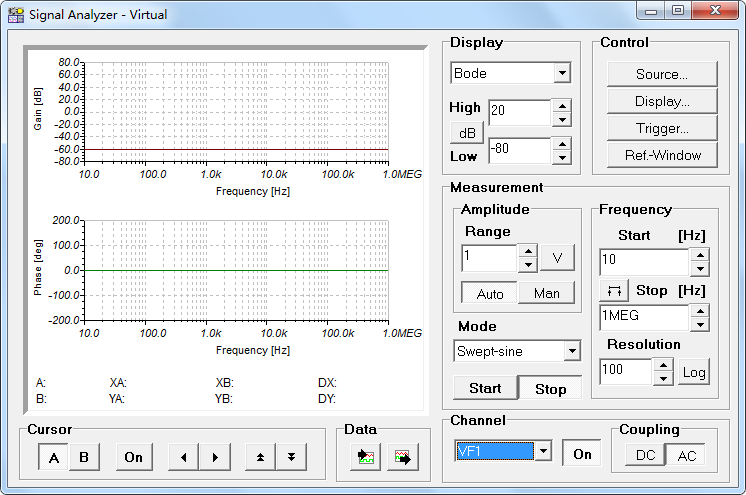This screenshot has width=746, height=495.
Task: Decrease the Resolution value
Action: (663, 379)
